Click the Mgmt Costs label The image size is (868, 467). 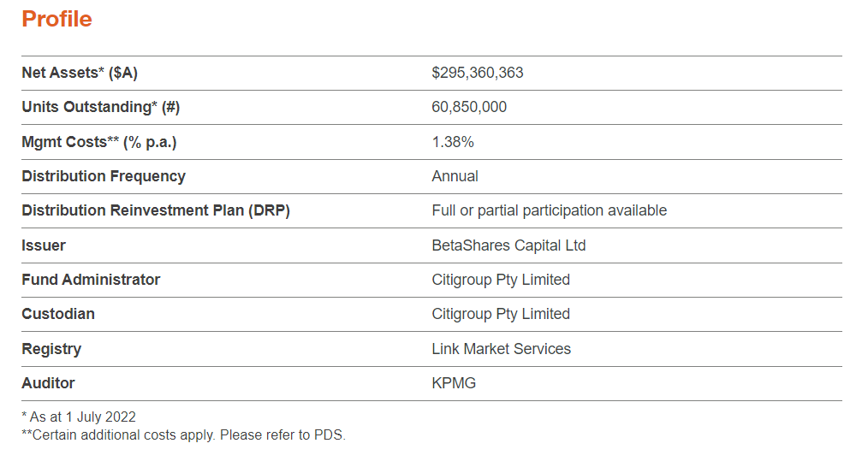click(98, 142)
